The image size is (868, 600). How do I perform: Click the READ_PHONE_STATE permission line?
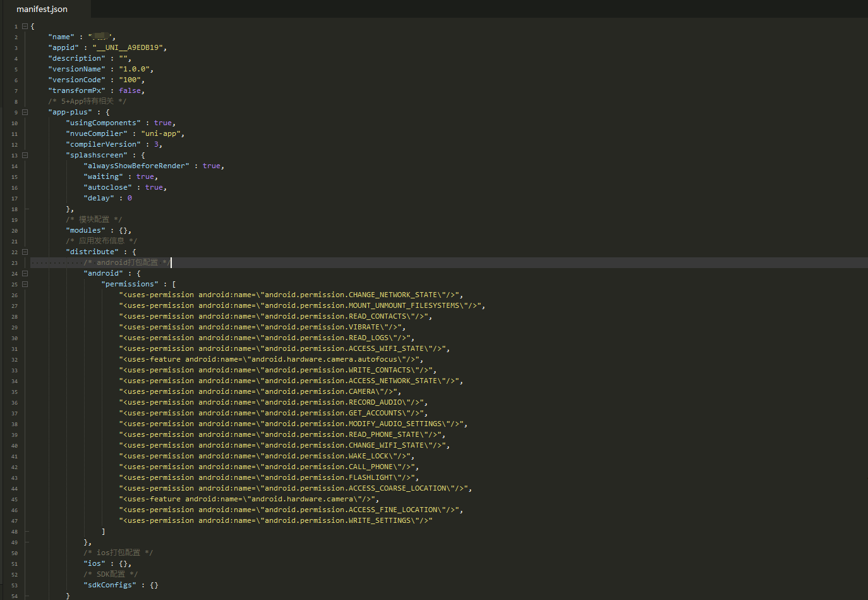point(282,434)
